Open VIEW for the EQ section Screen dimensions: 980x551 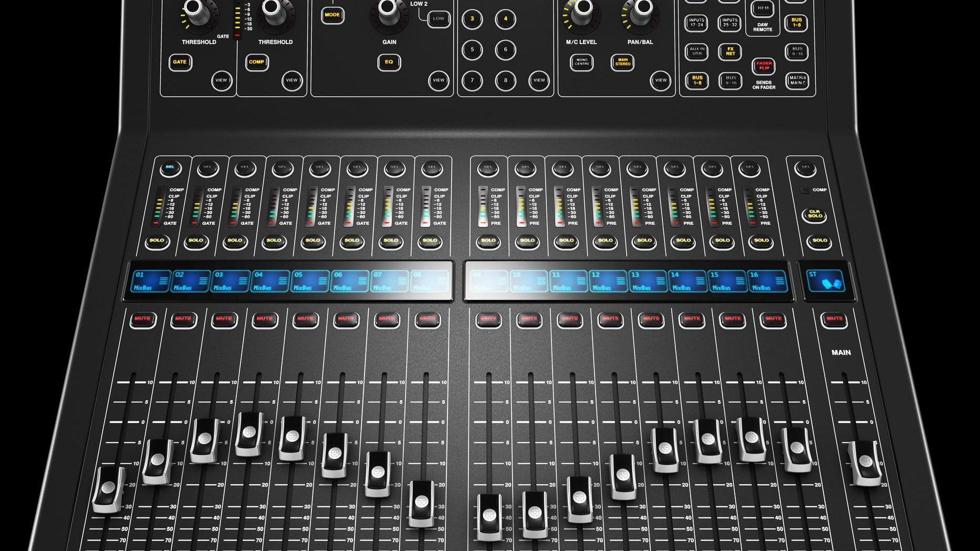(439, 80)
